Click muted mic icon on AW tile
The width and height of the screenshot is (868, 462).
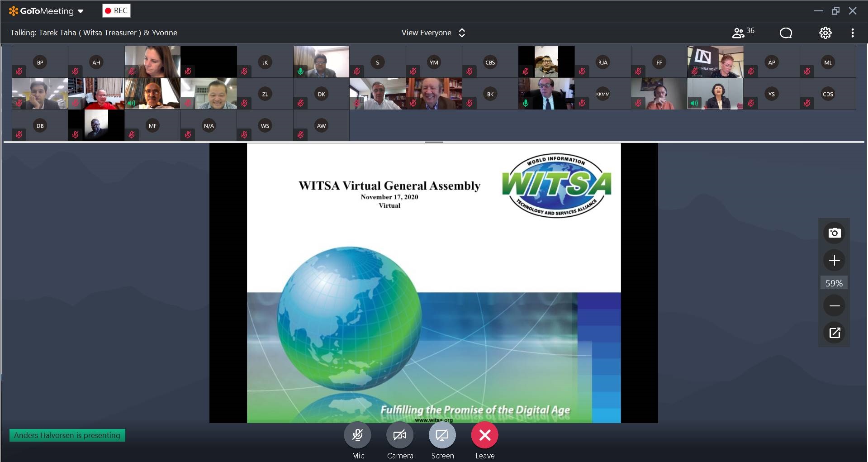[x=300, y=134]
